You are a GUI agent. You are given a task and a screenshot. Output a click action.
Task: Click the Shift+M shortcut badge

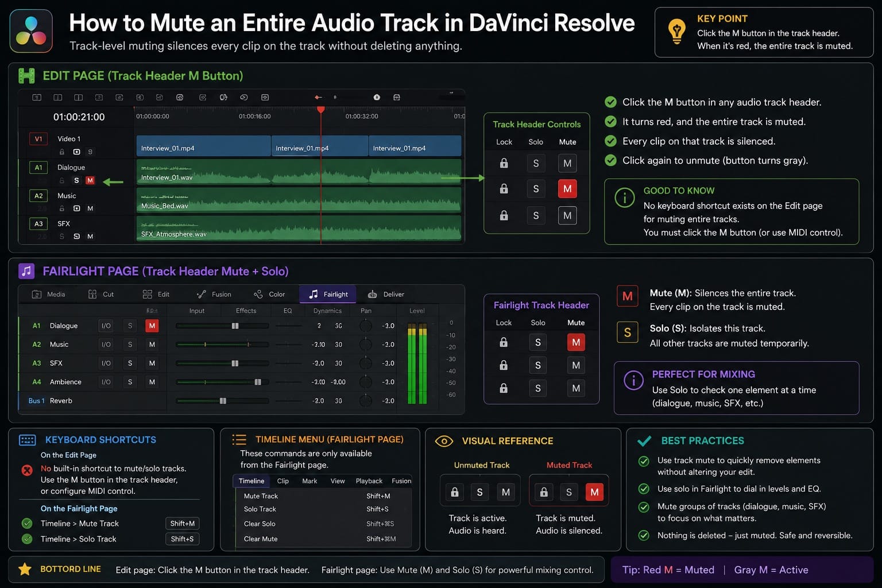[182, 524]
